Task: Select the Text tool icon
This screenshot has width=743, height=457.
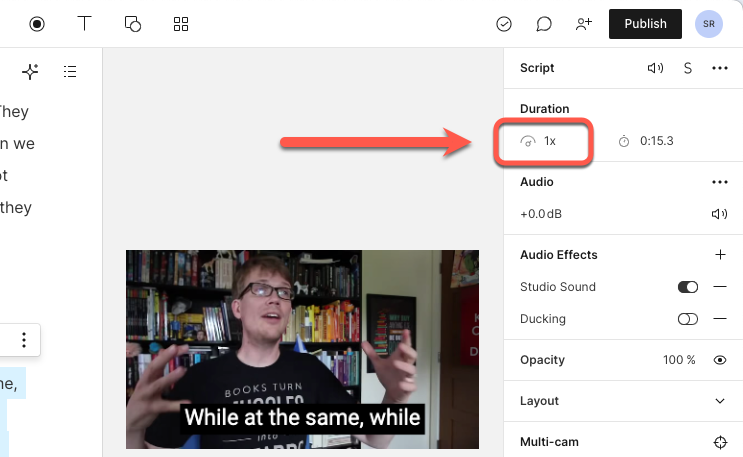Action: point(84,23)
